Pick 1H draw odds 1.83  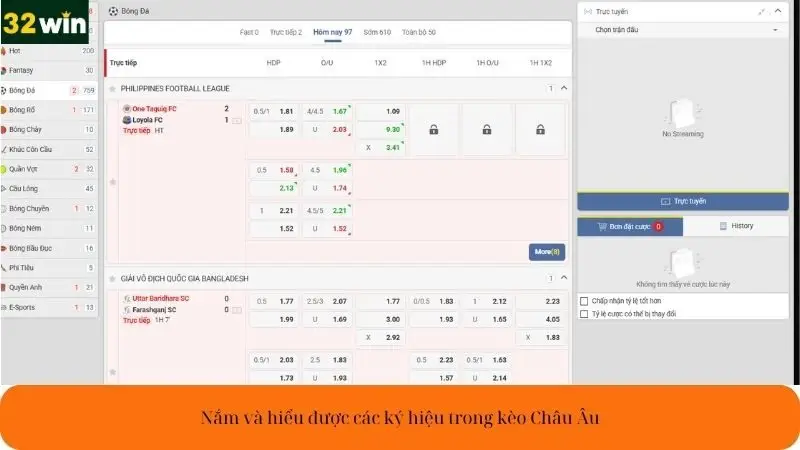click(540, 338)
